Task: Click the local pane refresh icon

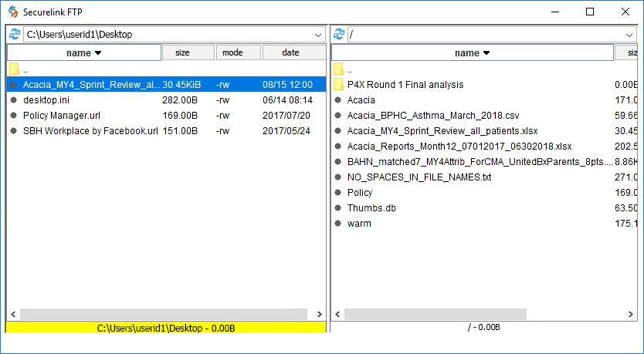Action: pyautogui.click(x=14, y=35)
